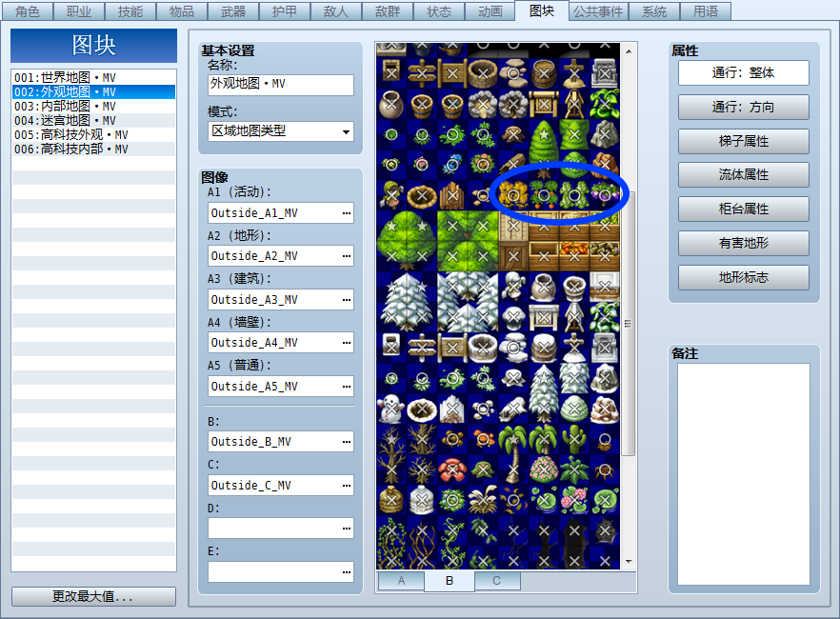Open 更改最大值... dialog
This screenshot has height=619, width=840.
tap(93, 596)
